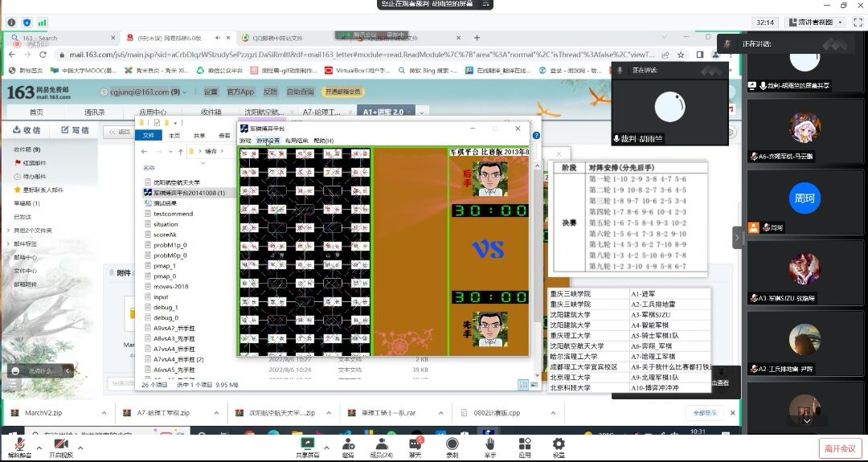Open VirtualBox用户手册 bookmark
This screenshot has width=868, height=462.
click(x=358, y=71)
